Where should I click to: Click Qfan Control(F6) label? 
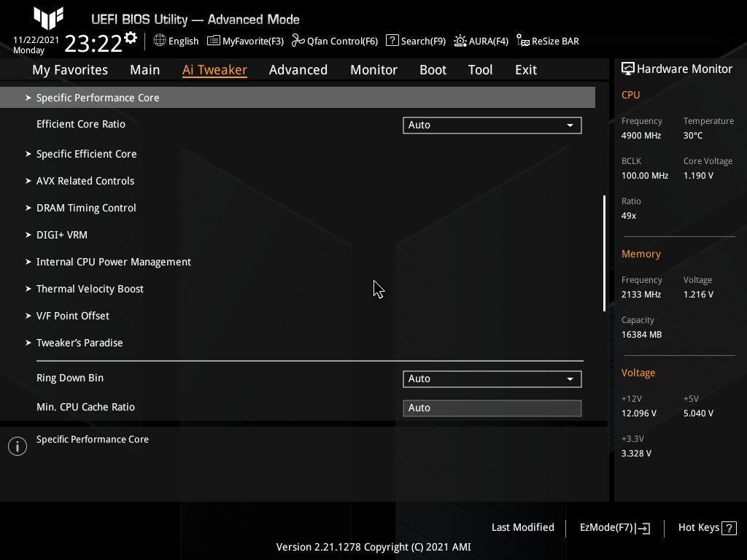[343, 42]
